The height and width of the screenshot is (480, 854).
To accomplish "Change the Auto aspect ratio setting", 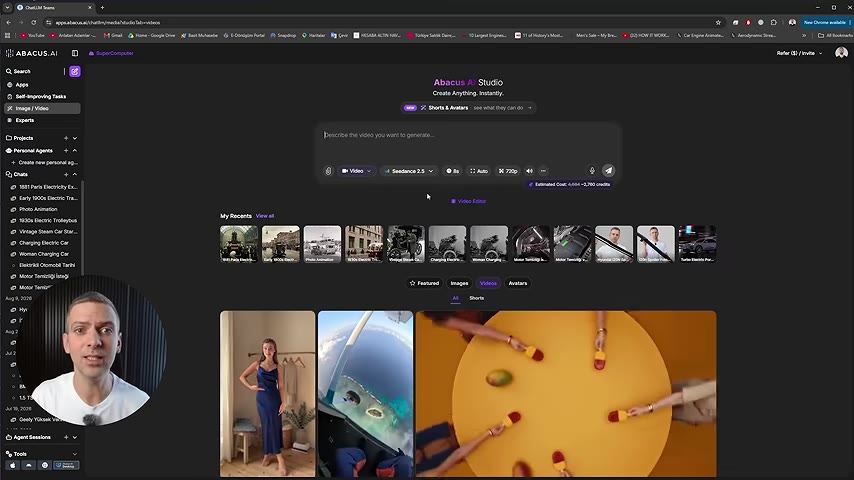I will (479, 171).
